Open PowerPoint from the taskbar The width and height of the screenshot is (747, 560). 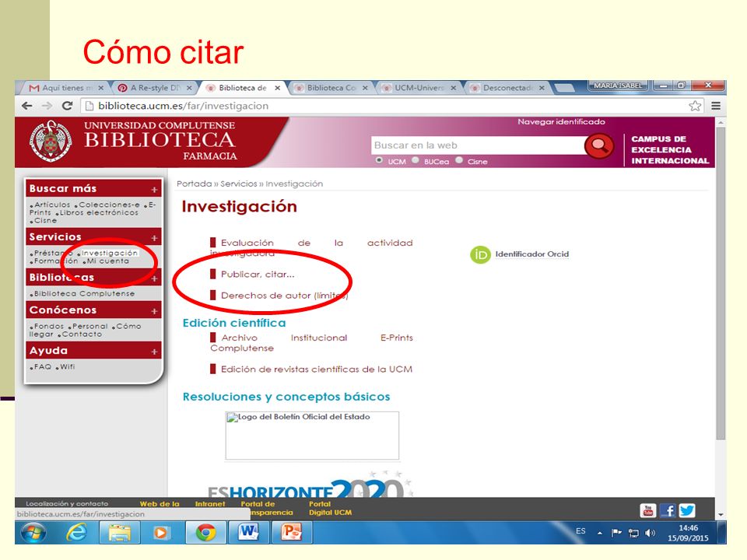[291, 532]
